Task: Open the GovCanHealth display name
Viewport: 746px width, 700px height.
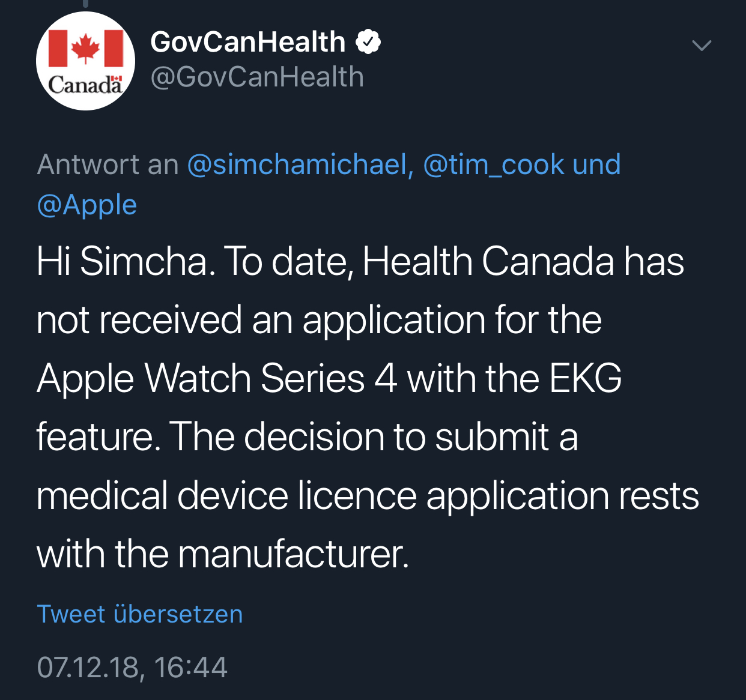Action: pos(248,42)
